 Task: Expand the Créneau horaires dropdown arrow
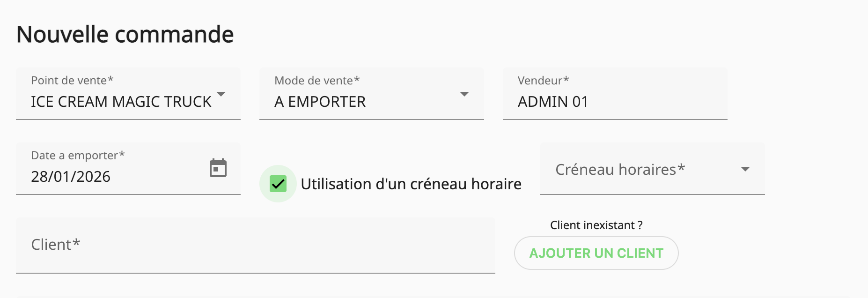point(745,169)
